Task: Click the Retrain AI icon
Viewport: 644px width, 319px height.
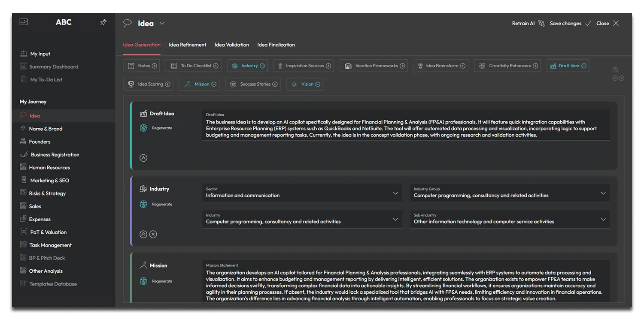Action: coord(541,24)
